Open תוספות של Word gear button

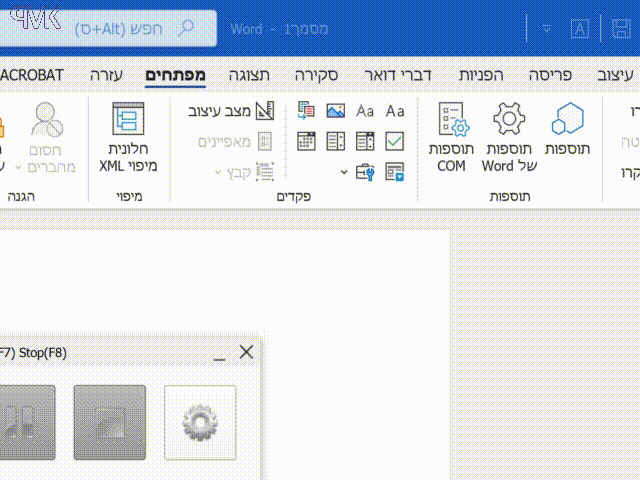(x=509, y=136)
